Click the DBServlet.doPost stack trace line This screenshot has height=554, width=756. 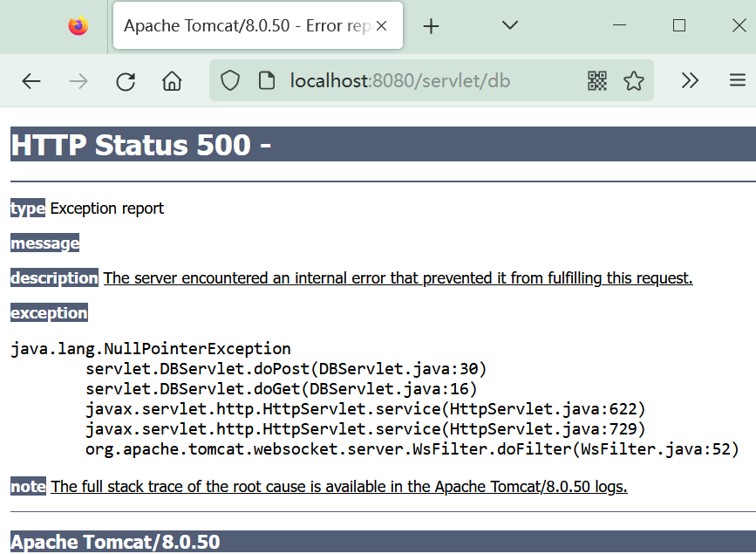pyautogui.click(x=286, y=369)
